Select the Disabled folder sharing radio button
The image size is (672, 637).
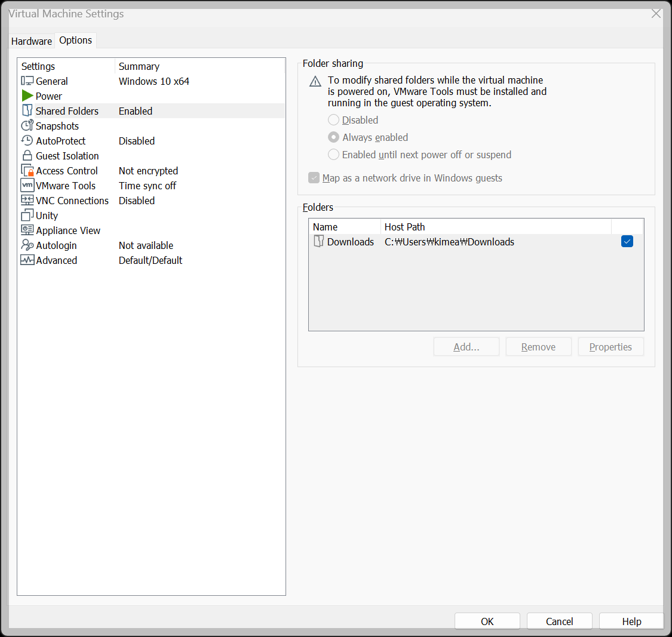point(333,120)
